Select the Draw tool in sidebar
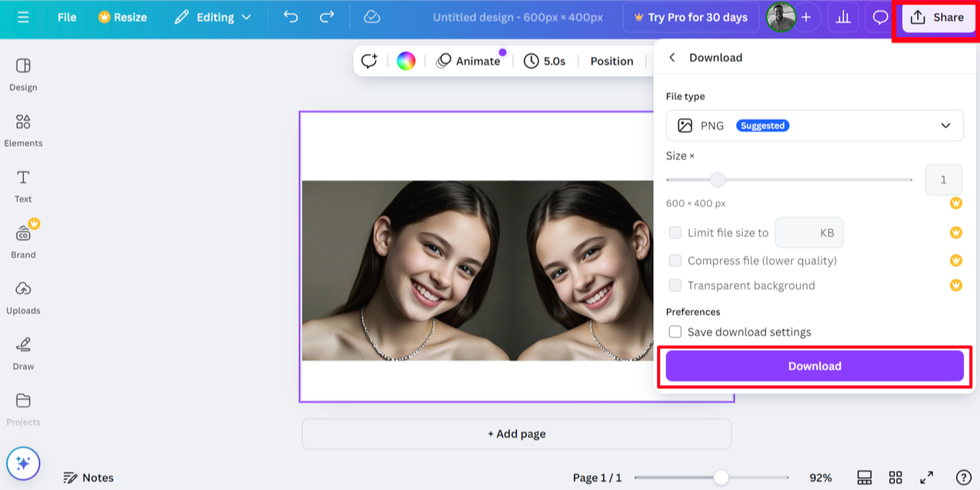This screenshot has width=980, height=490. 23,353
